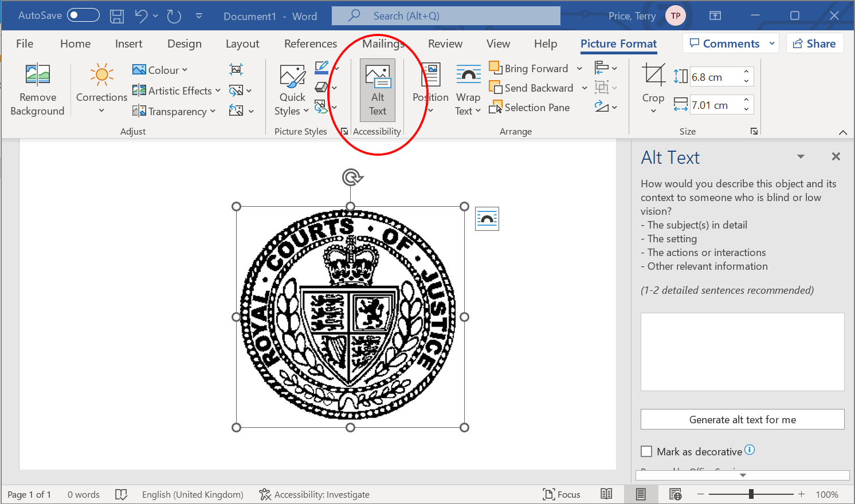Viewport: 855px width, 504px height.
Task: Open Bring Forward dropdown arrow
Action: [579, 69]
